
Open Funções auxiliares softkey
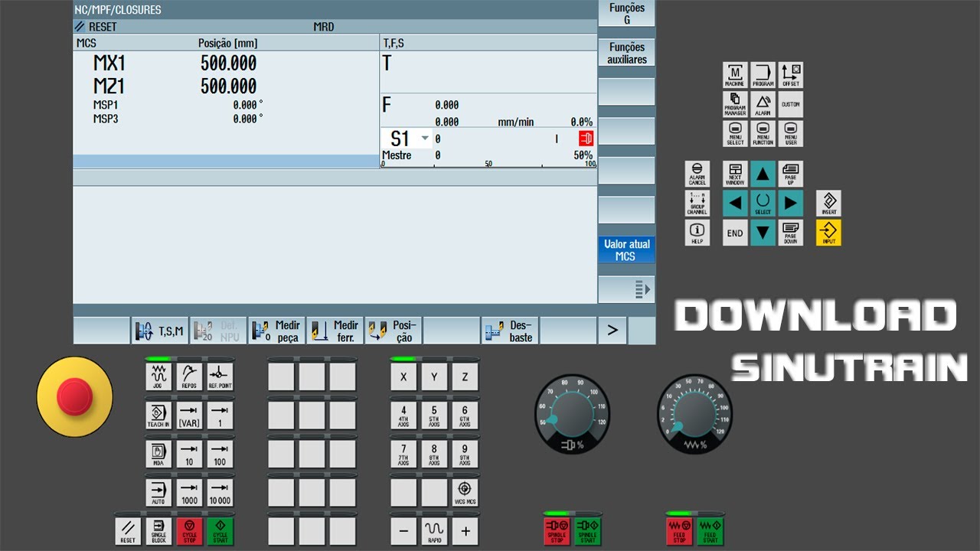(x=626, y=53)
